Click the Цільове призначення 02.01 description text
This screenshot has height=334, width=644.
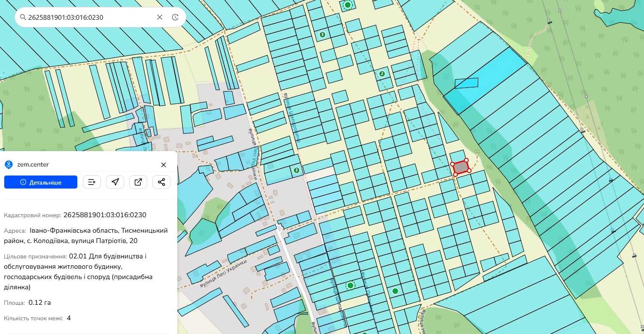(78, 272)
